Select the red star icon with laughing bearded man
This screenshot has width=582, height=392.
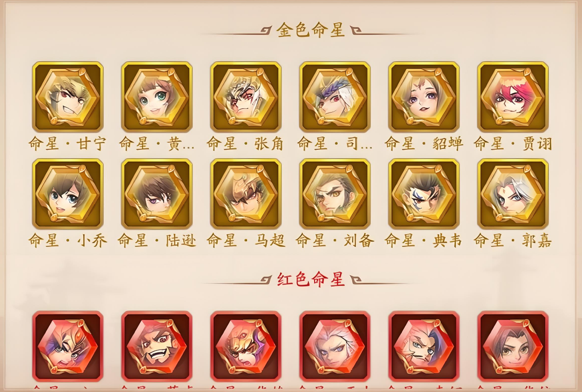157,346
